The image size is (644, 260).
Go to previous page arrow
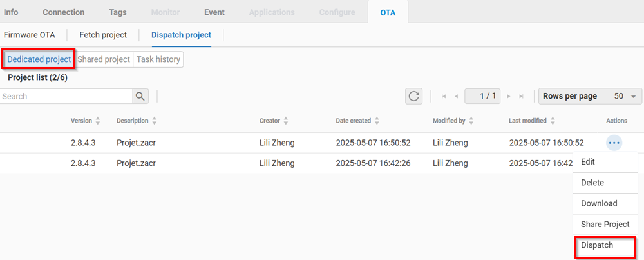(456, 96)
